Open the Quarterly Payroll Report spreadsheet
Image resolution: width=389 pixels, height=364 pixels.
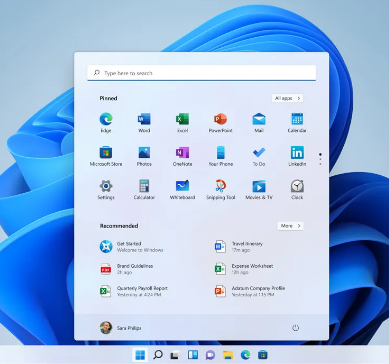tap(134, 291)
